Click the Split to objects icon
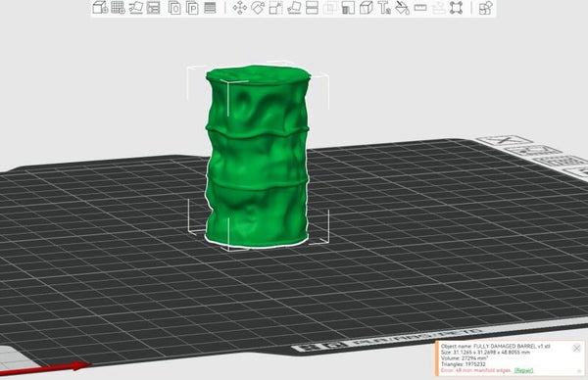 174,8
